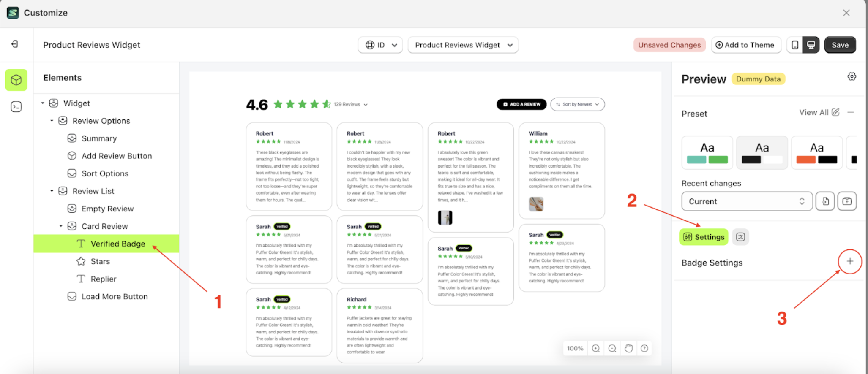
Task: Select the Settings tab
Action: pos(704,237)
